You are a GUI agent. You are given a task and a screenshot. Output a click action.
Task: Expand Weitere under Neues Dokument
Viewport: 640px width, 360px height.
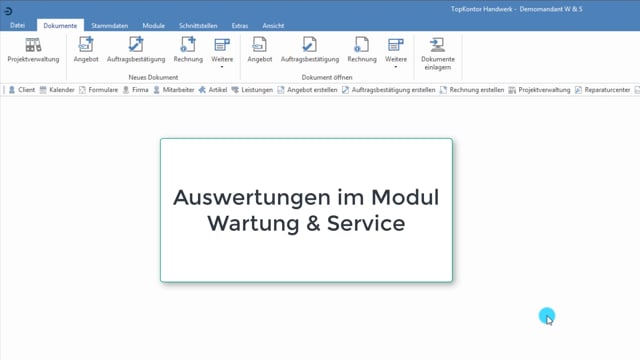[222, 52]
